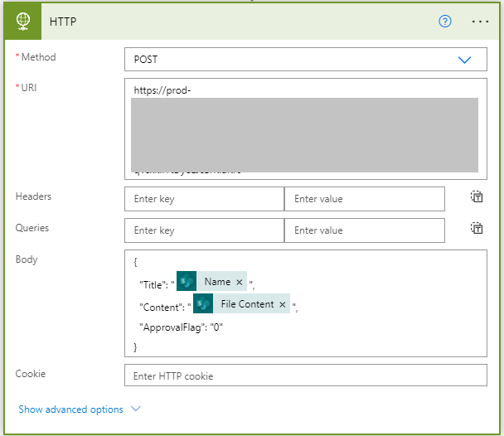Screen dimensions: 504x436
Task: Remove the File Content token
Action: pyautogui.click(x=282, y=304)
